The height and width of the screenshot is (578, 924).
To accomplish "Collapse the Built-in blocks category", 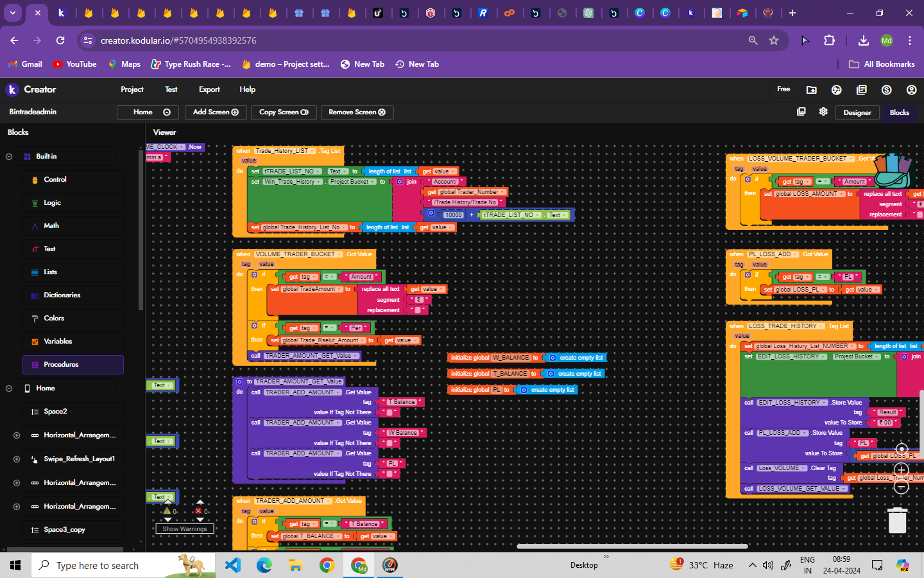I will coord(9,157).
